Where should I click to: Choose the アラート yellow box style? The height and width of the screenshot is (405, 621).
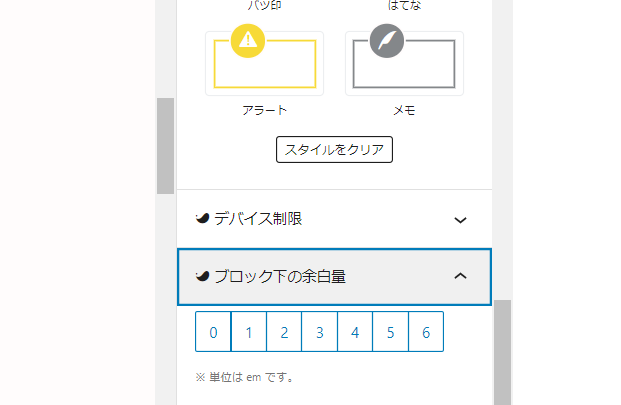coord(265,64)
